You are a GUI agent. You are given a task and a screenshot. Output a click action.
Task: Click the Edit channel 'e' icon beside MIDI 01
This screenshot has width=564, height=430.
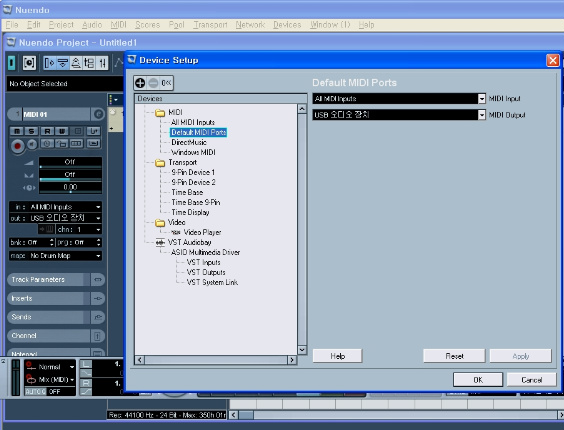[99, 114]
